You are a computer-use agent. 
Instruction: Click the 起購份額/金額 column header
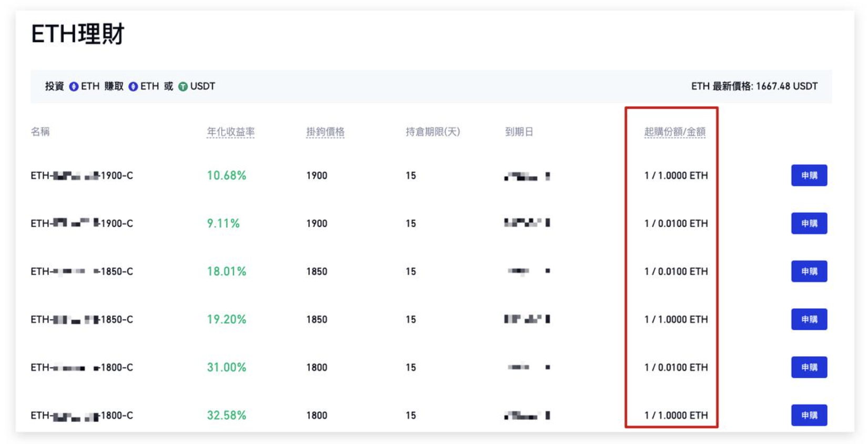click(675, 132)
